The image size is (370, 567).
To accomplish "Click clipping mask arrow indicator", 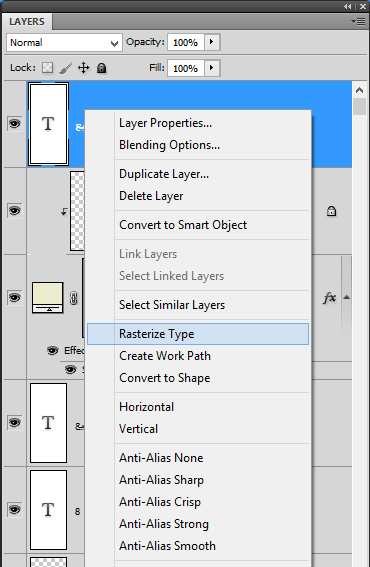I will point(64,212).
